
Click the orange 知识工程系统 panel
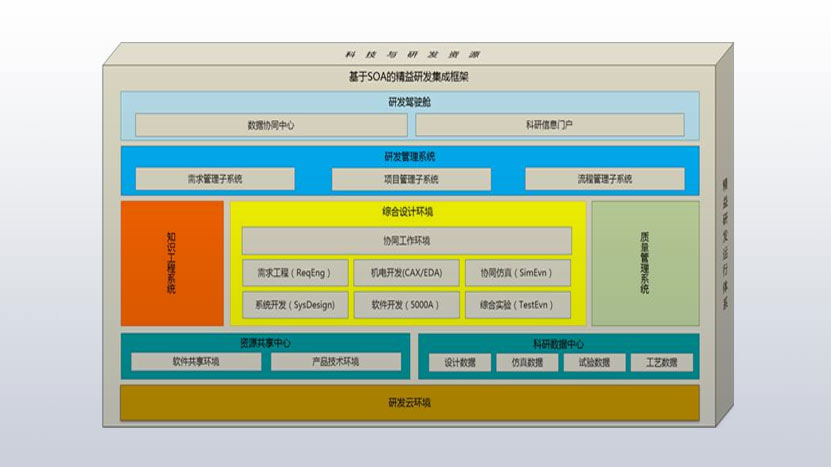click(172, 263)
